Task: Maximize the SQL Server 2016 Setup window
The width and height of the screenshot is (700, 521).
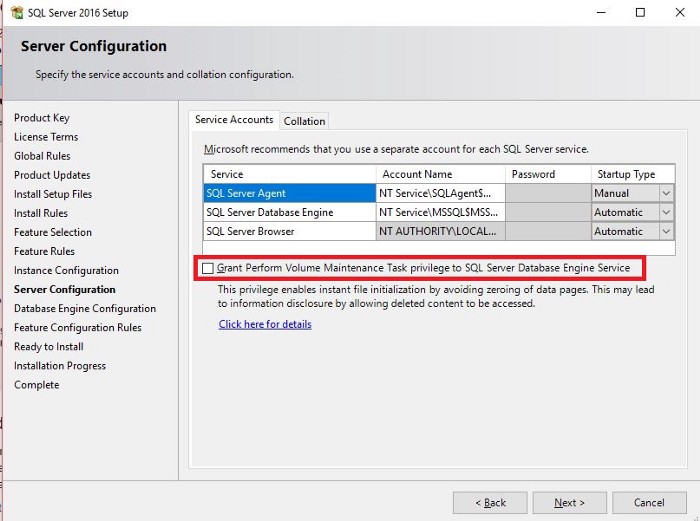Action: click(x=640, y=13)
